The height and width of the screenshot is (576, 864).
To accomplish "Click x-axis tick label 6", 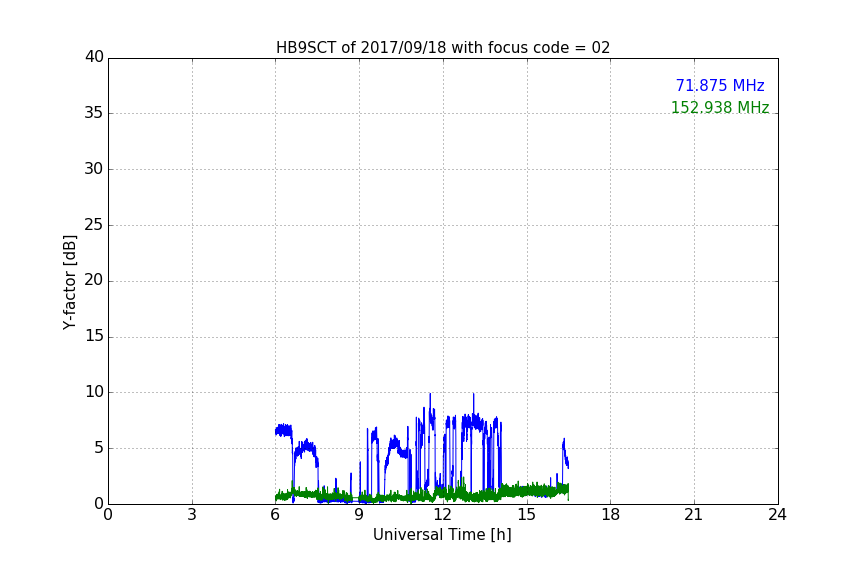I will click(x=275, y=515).
